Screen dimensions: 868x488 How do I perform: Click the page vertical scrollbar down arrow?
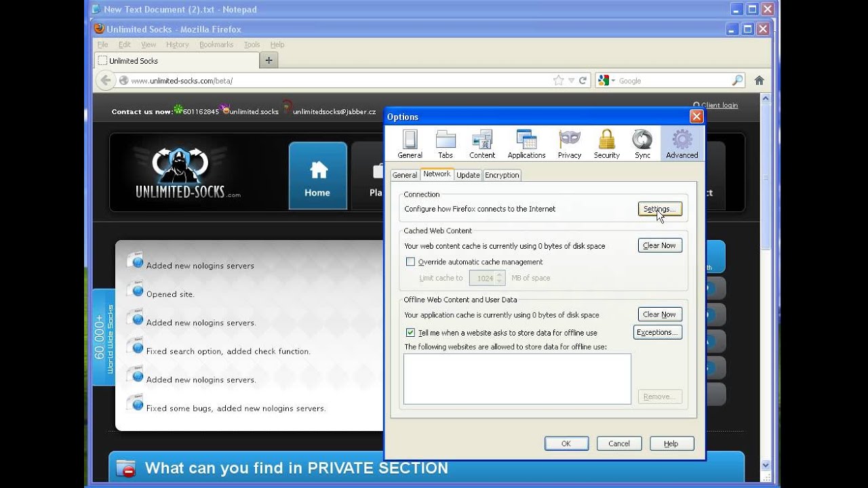click(766, 465)
